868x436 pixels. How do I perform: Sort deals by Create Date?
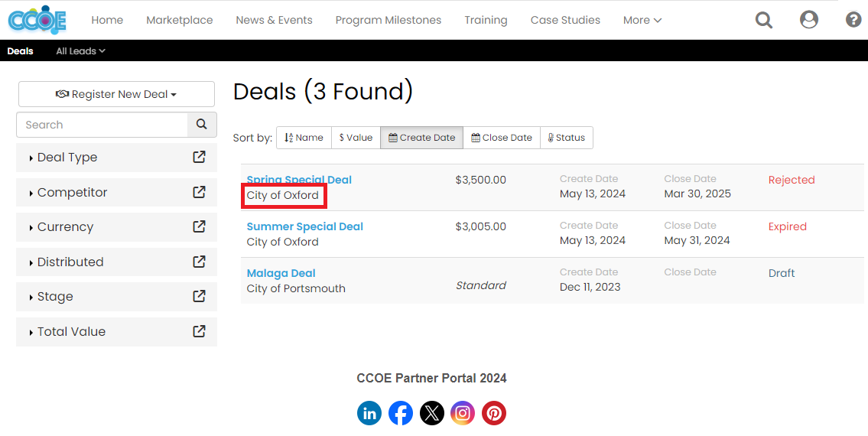tap(422, 138)
